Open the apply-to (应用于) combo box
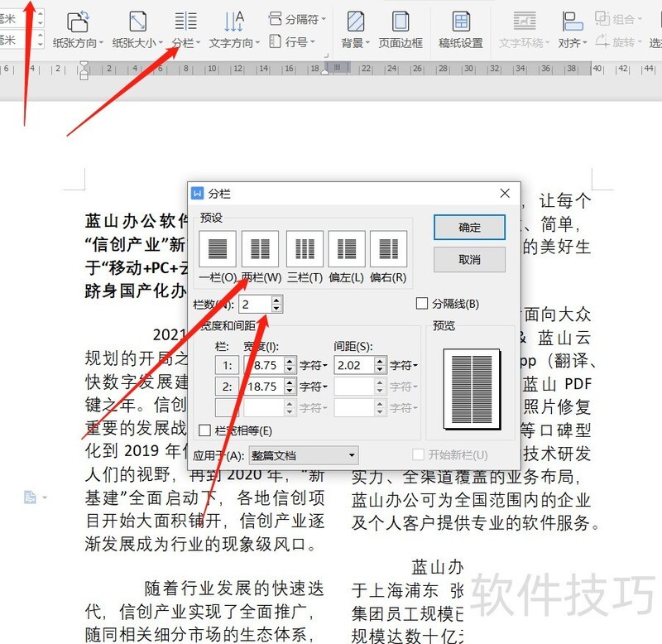 pos(304,455)
